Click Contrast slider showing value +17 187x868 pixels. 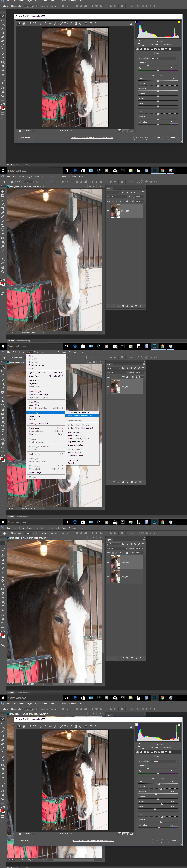158,788
